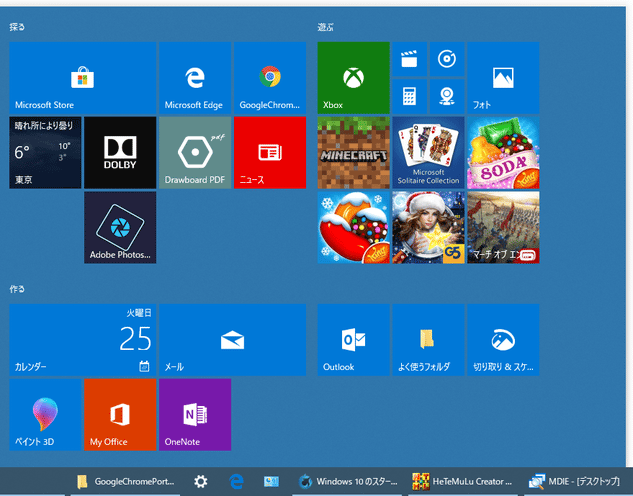Open the Groove Music small tile
Screen dimensions: 633x496
[447, 59]
